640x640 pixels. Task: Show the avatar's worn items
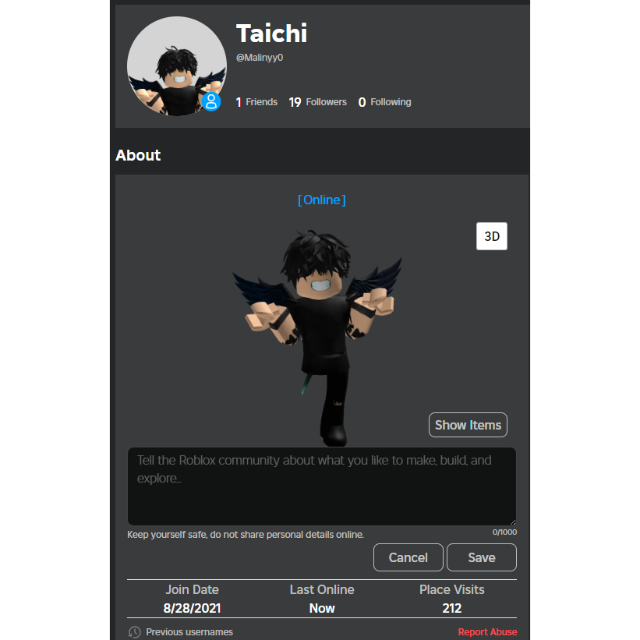pyautogui.click(x=468, y=425)
